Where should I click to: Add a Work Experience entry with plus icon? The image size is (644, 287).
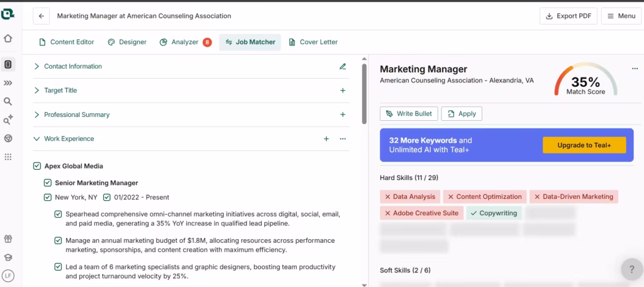tap(326, 139)
